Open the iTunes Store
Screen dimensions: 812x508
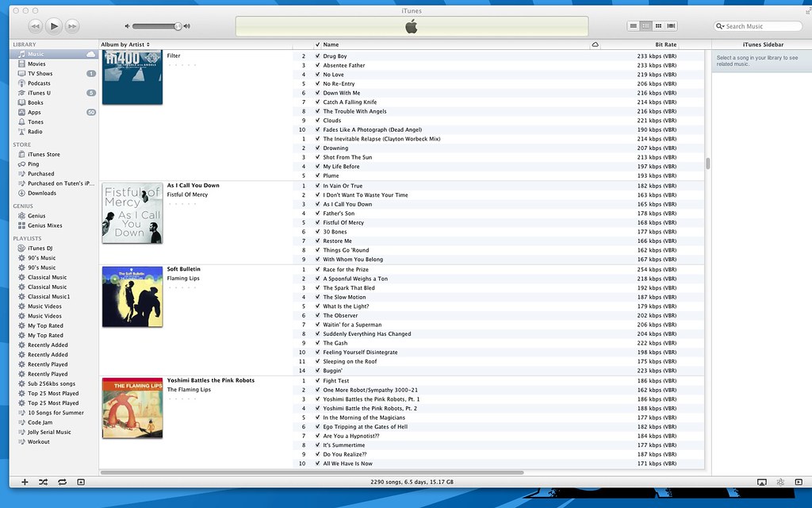[x=44, y=155]
